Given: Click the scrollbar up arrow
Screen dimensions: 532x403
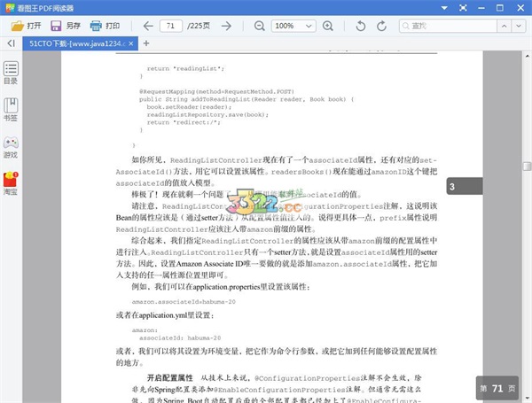Looking at the screenshot, I should click(528, 56).
